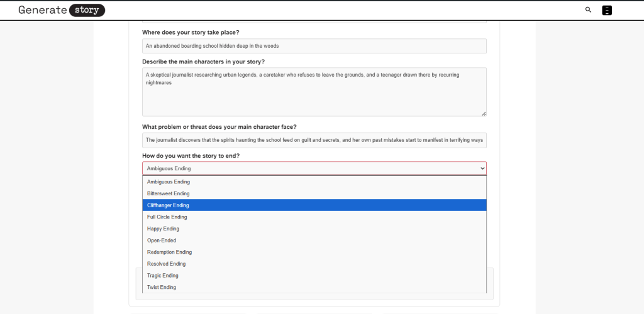Screen dimensions: 644x314
Task: Select Ambiguous Ending from the list
Action: [169, 182]
